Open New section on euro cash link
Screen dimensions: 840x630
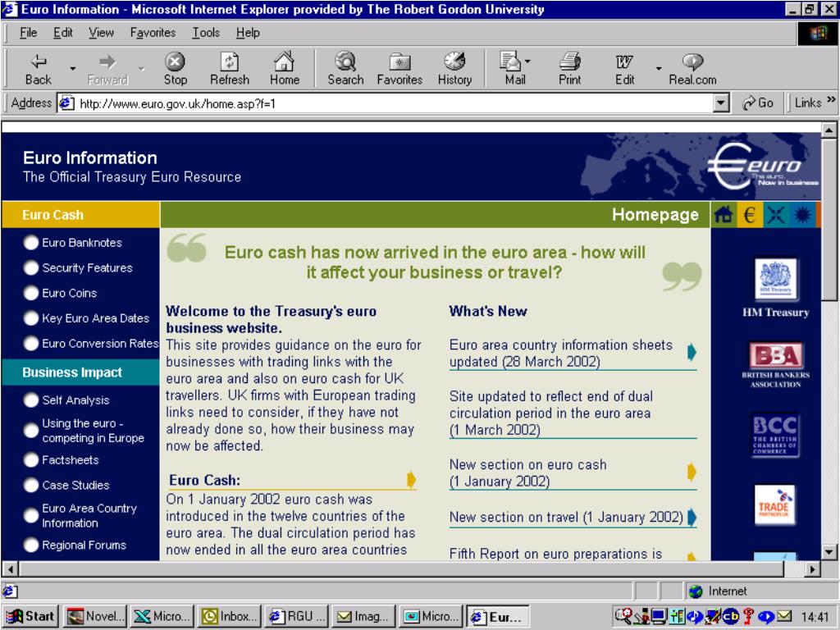coord(527,473)
